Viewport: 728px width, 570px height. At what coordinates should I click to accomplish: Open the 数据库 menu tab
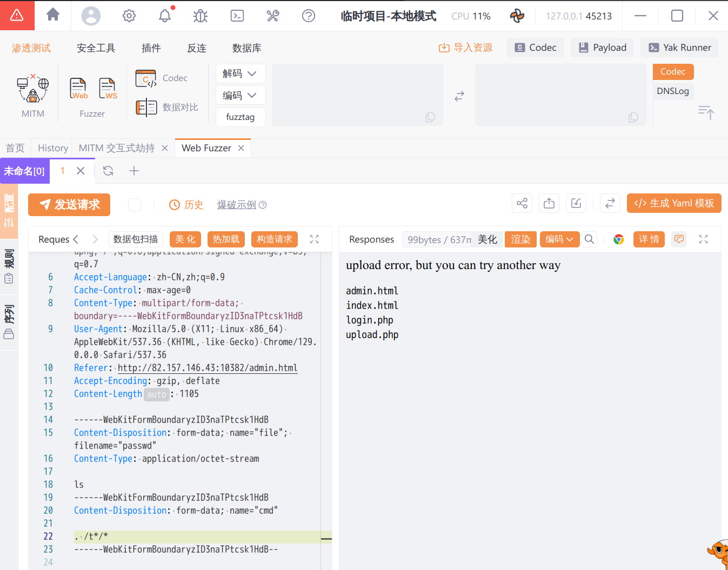click(x=247, y=48)
